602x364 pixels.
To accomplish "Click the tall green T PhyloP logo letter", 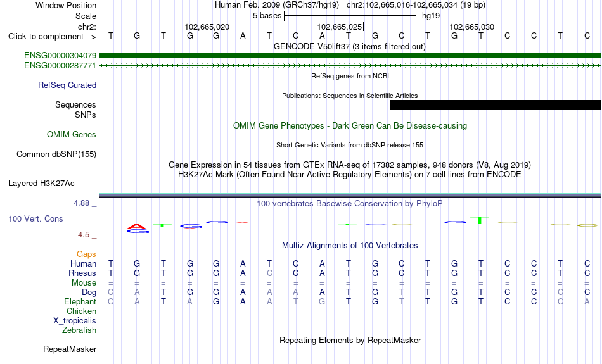I will point(480,220).
